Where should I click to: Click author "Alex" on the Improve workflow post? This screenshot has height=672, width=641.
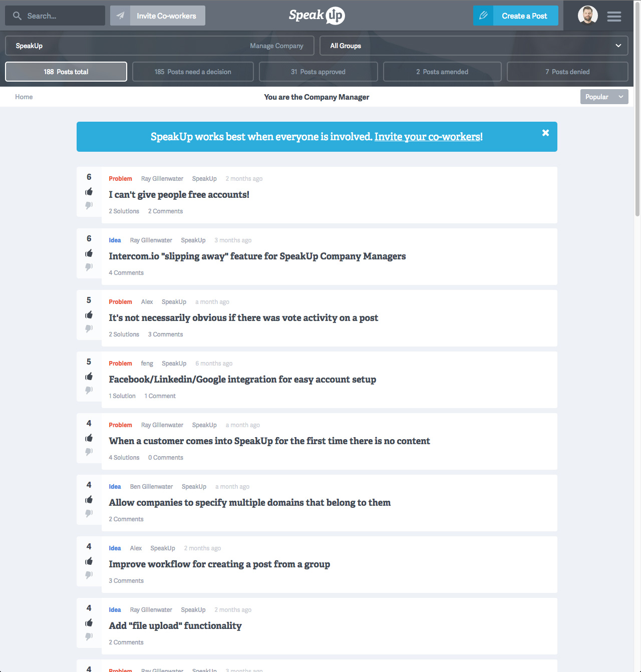click(x=136, y=548)
